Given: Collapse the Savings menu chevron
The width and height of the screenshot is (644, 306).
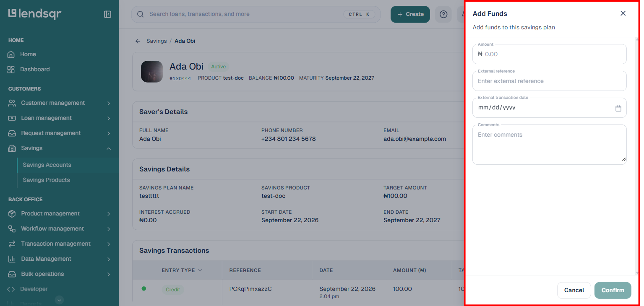Looking at the screenshot, I should (109, 148).
